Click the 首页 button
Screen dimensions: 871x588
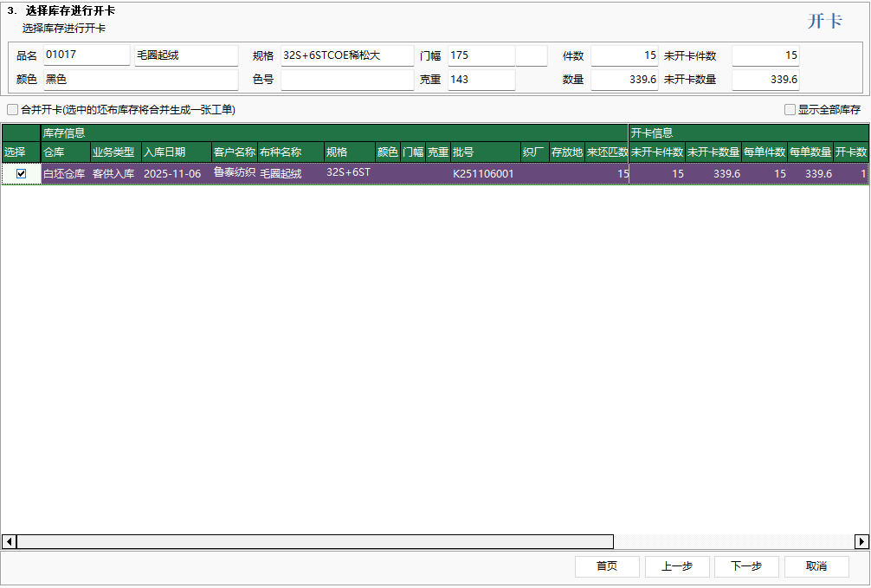607,566
